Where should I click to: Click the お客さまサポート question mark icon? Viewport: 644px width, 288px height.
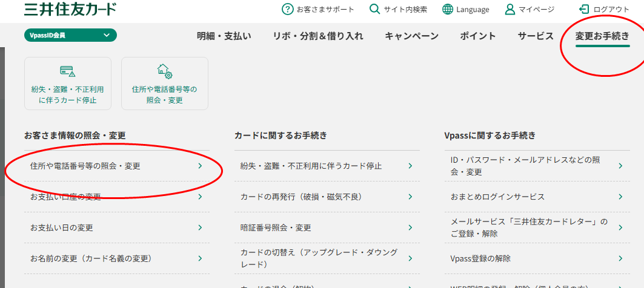[288, 9]
